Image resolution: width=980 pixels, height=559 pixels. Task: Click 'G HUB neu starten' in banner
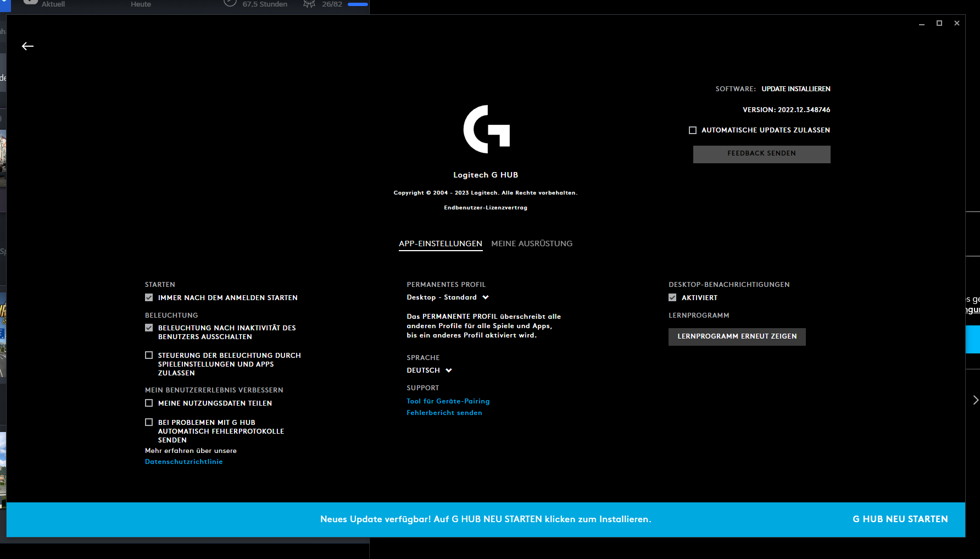click(900, 519)
